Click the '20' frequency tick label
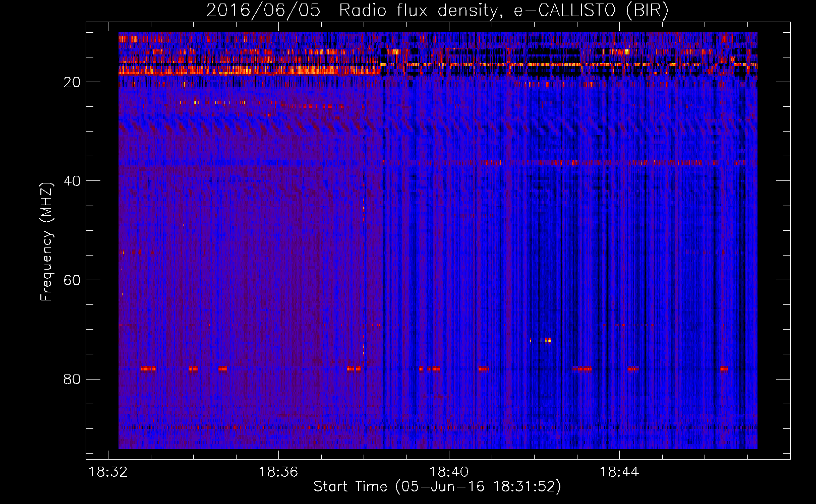The image size is (816, 504). pyautogui.click(x=72, y=82)
